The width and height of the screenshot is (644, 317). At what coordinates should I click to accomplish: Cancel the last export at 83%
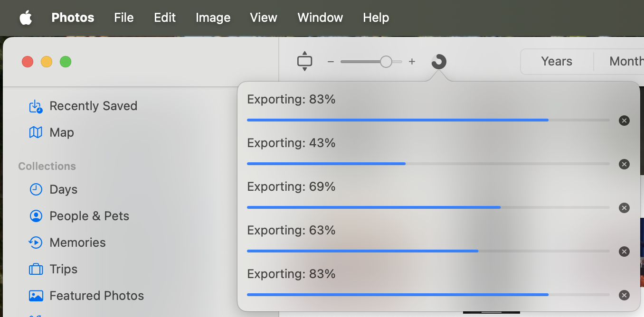(624, 295)
